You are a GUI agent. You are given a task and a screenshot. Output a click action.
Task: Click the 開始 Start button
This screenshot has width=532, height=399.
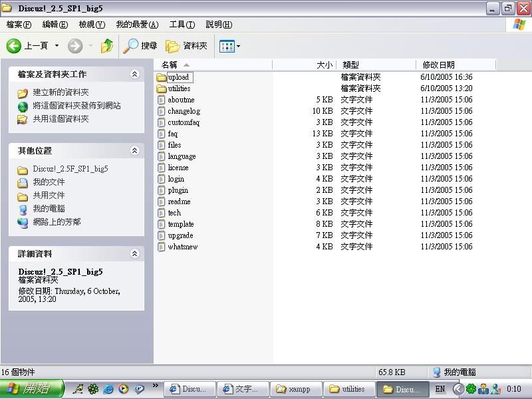click(32, 389)
